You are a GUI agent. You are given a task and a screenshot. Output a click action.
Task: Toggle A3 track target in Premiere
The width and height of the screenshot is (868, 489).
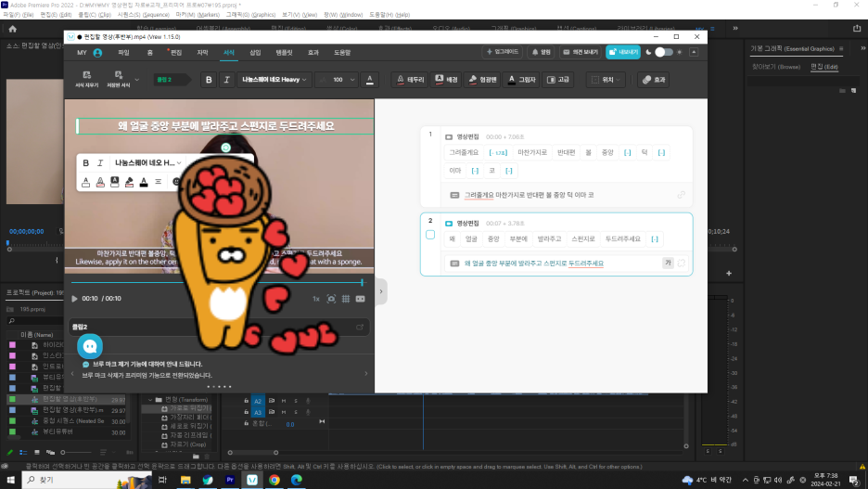(258, 412)
